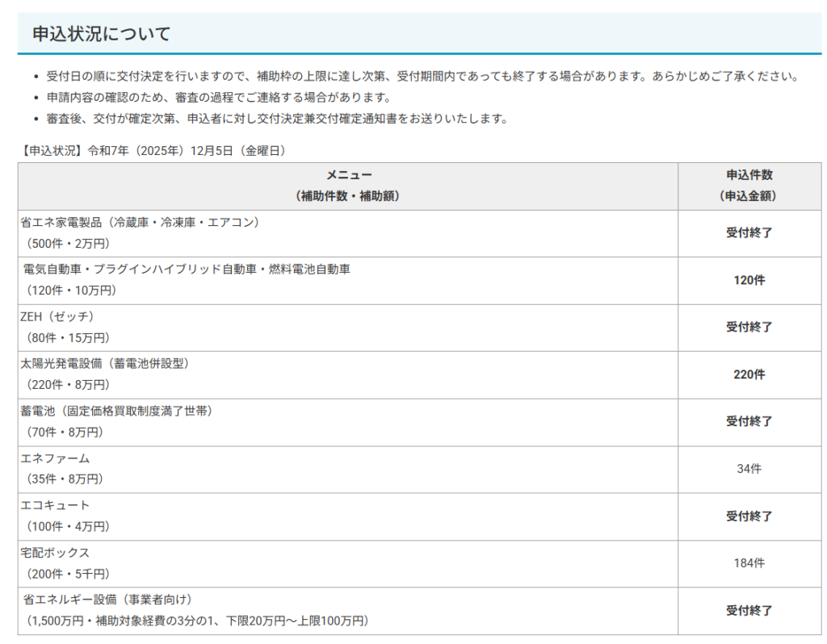Click the 220件 application count
The height and width of the screenshot is (644, 827).
click(x=749, y=374)
